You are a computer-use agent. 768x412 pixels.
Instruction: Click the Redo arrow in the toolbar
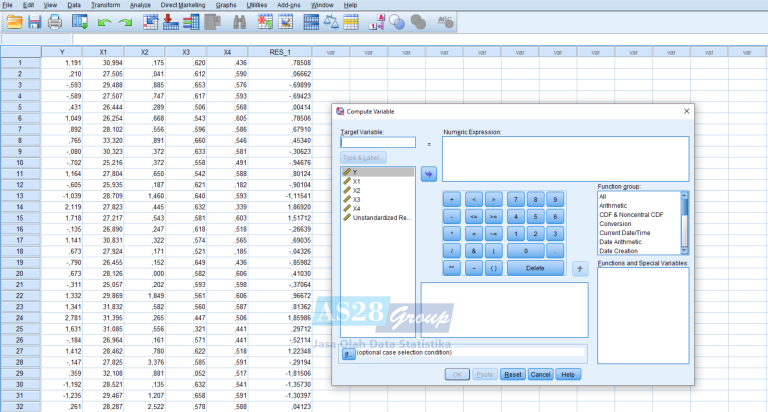[x=125, y=22]
